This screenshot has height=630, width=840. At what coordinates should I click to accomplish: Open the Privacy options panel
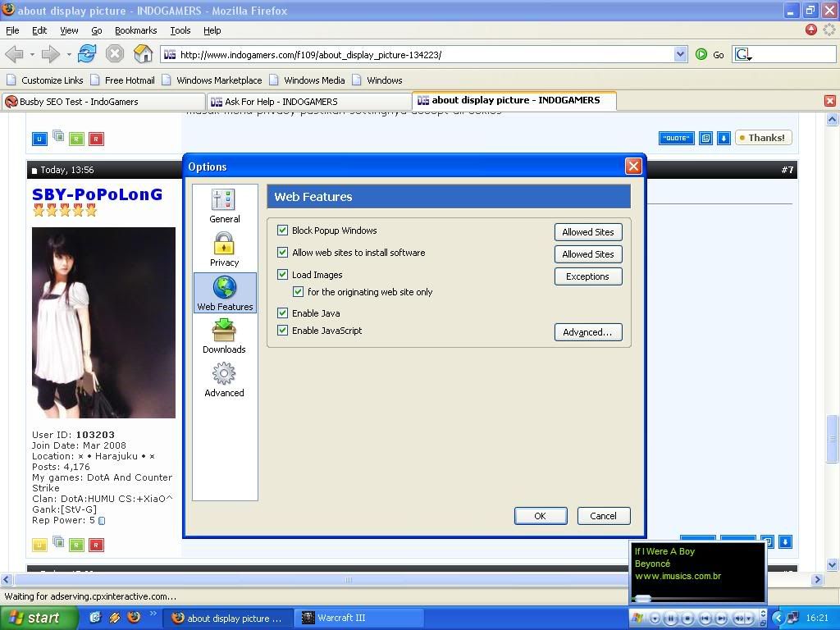[x=224, y=249]
